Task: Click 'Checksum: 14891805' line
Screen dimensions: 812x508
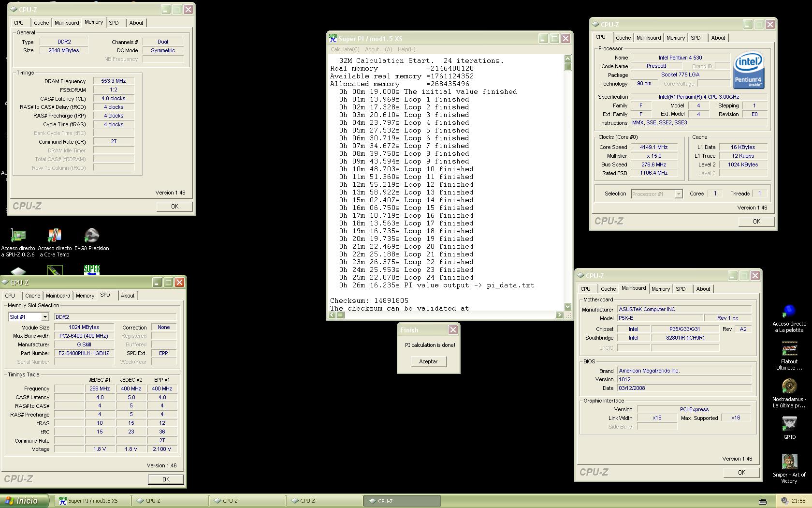Action: click(369, 300)
